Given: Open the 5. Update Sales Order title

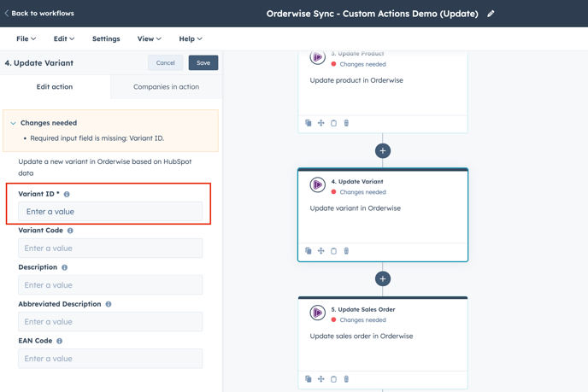Looking at the screenshot, I should [x=363, y=309].
